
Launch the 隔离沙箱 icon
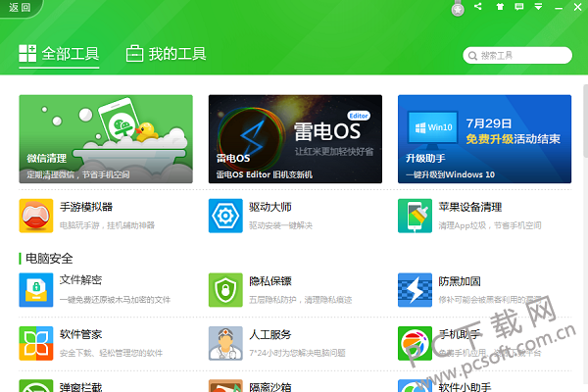225,385
